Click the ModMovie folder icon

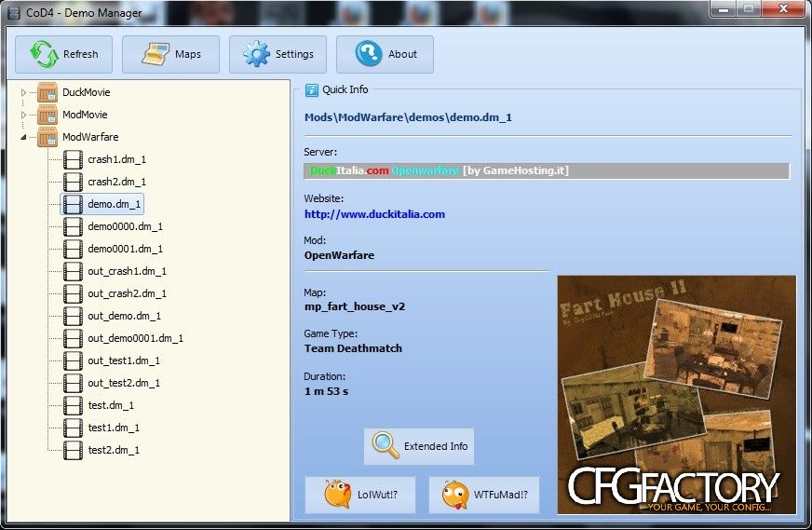(47, 115)
